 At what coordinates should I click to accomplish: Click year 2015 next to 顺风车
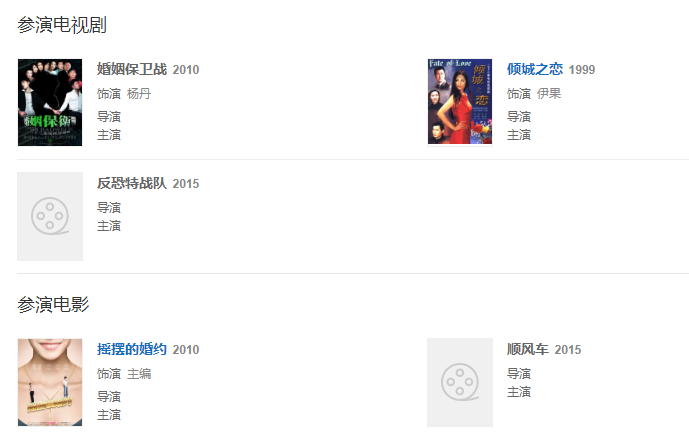click(x=568, y=350)
